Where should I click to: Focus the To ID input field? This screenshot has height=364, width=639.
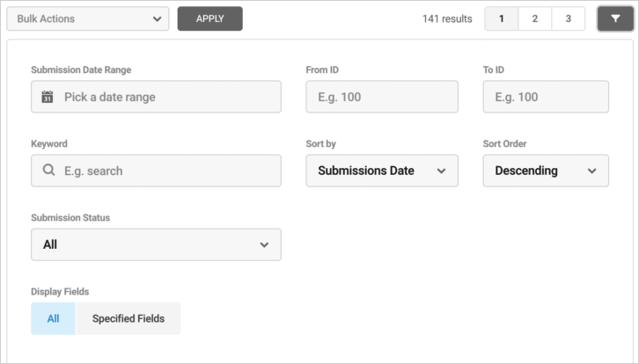[546, 97]
